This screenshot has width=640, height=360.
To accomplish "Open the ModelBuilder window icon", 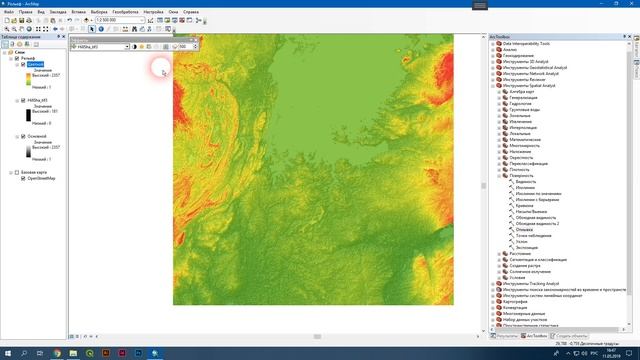I will pos(199,20).
